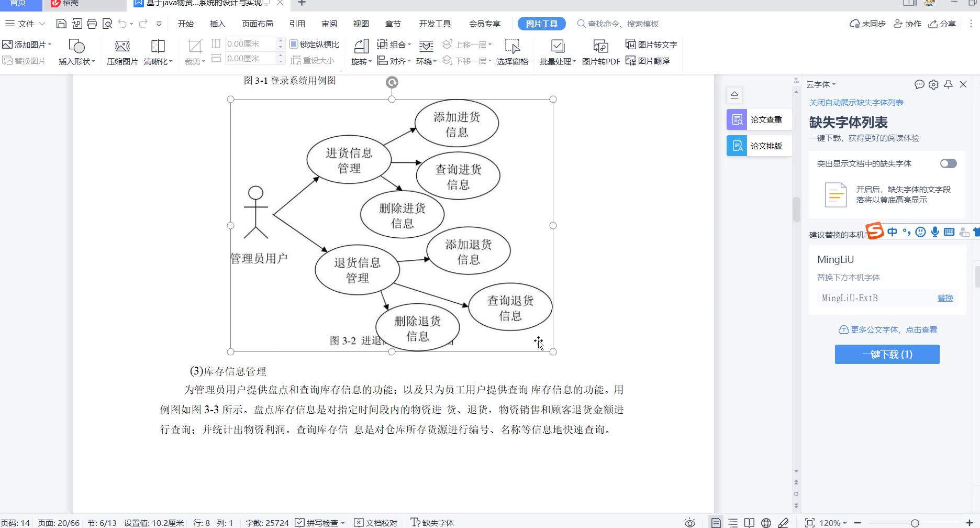Click the One-Click Download (一键下载) button
Image resolution: width=980 pixels, height=528 pixels.
tap(887, 355)
